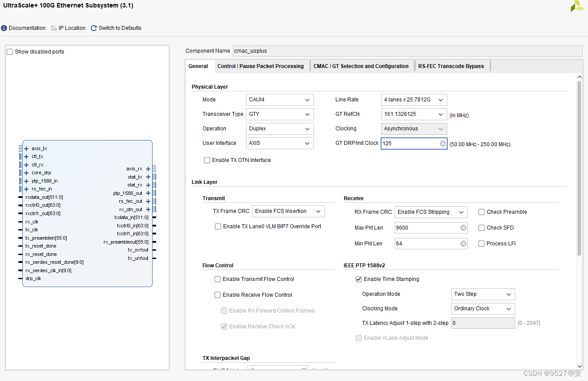The height and width of the screenshot is (381, 588).
Task: Clear the GT DRP/Init Clock field icon
Action: pyautogui.click(x=442, y=144)
